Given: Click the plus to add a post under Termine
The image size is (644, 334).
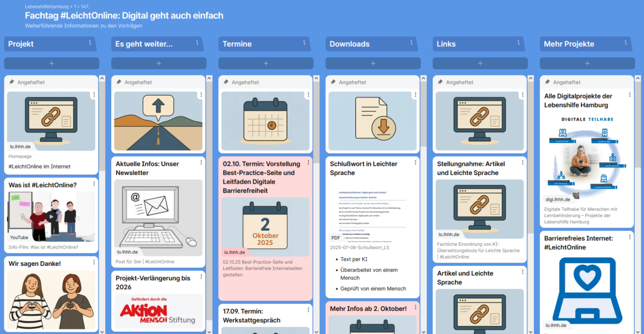Looking at the screenshot, I should click(266, 63).
